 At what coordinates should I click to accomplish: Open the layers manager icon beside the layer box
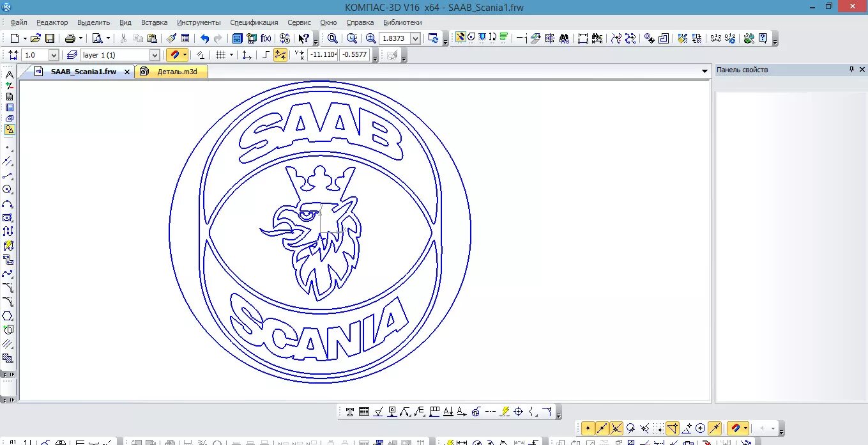[72, 55]
